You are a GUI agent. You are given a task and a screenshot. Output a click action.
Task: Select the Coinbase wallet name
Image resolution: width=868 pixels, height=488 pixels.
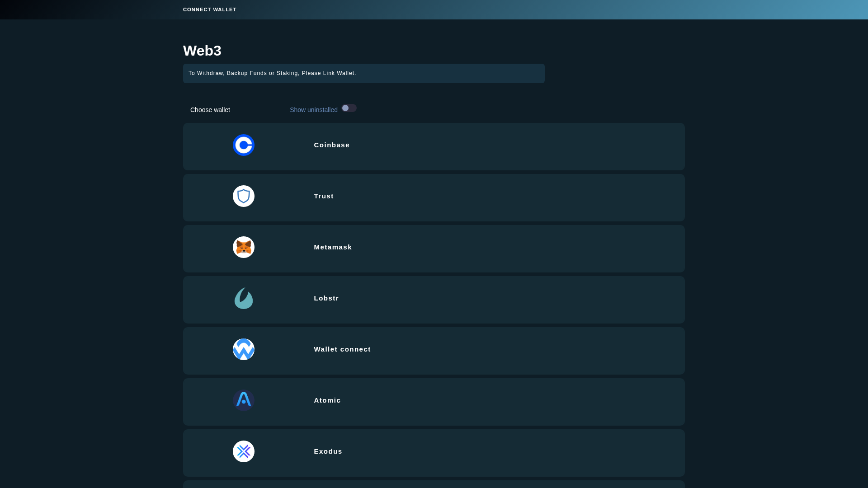(x=332, y=145)
